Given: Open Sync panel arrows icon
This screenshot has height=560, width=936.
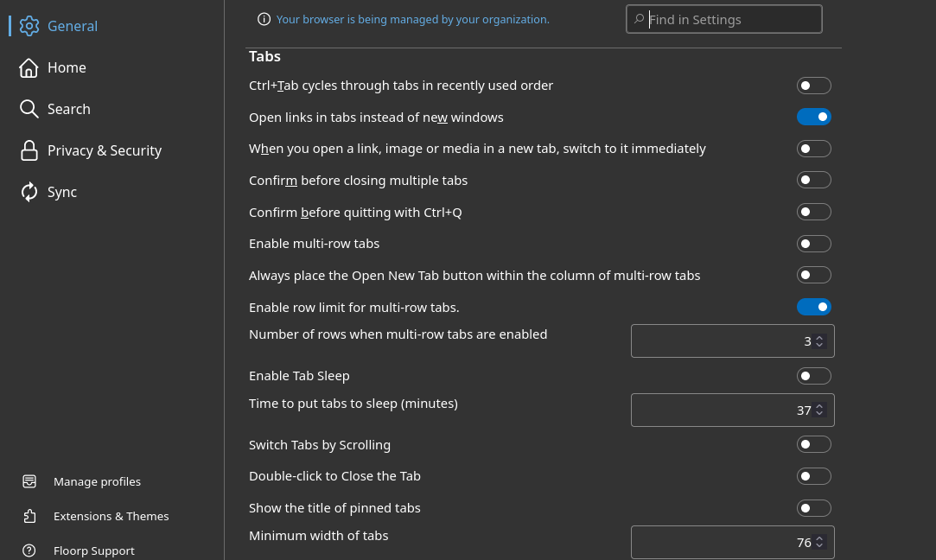Looking at the screenshot, I should (29, 192).
